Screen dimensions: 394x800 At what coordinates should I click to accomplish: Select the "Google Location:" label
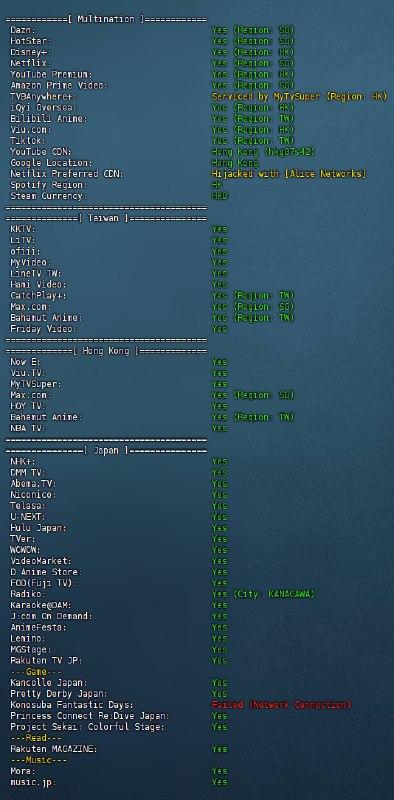[x=51, y=163]
